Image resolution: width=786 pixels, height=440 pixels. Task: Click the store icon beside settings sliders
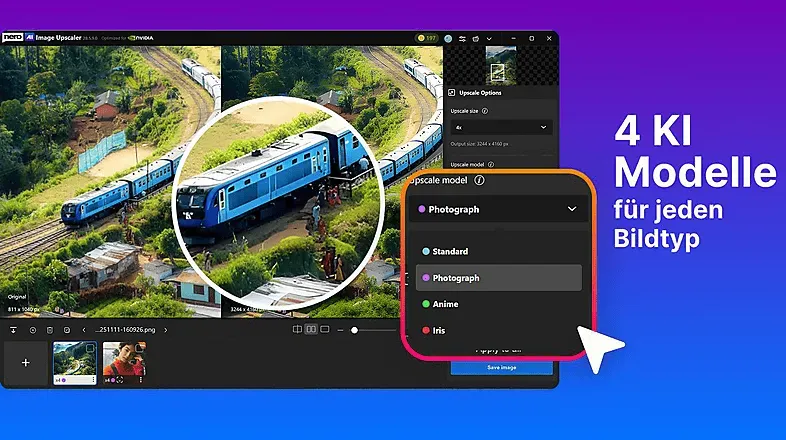tap(476, 39)
